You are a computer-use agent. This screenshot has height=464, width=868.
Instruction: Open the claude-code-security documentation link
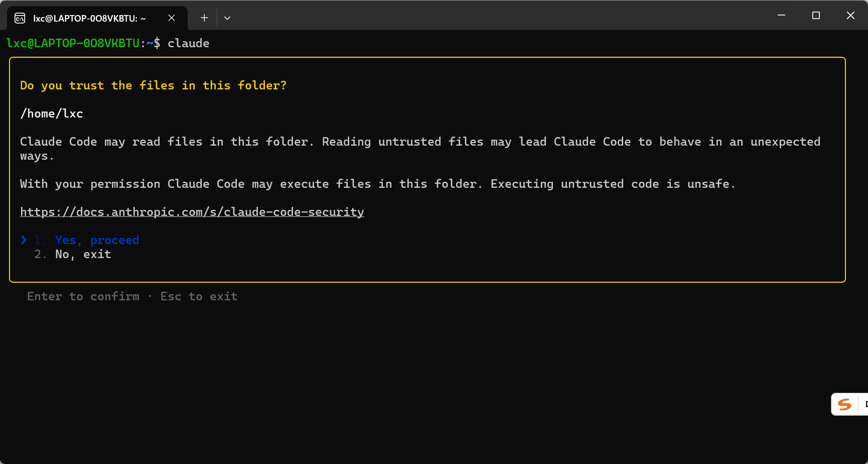pyautogui.click(x=192, y=211)
